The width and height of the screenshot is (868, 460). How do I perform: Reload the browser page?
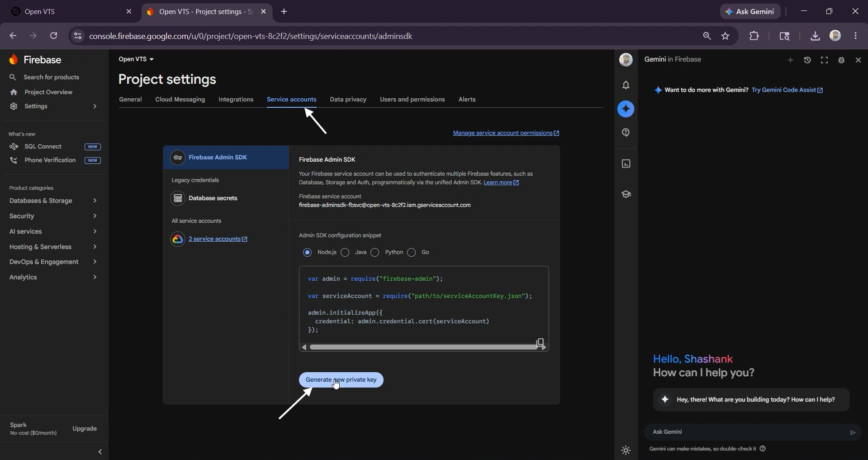(54, 36)
